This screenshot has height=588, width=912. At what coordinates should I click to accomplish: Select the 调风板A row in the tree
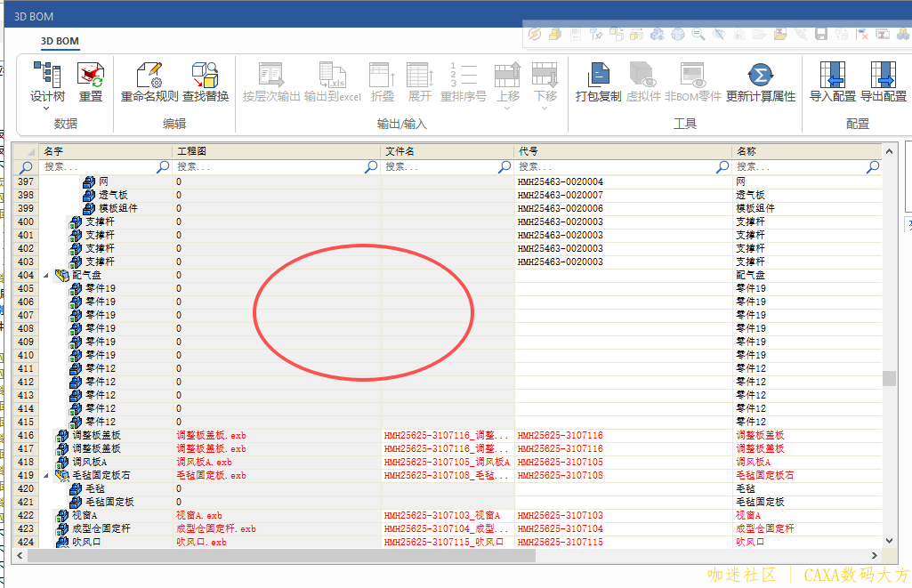pos(89,463)
